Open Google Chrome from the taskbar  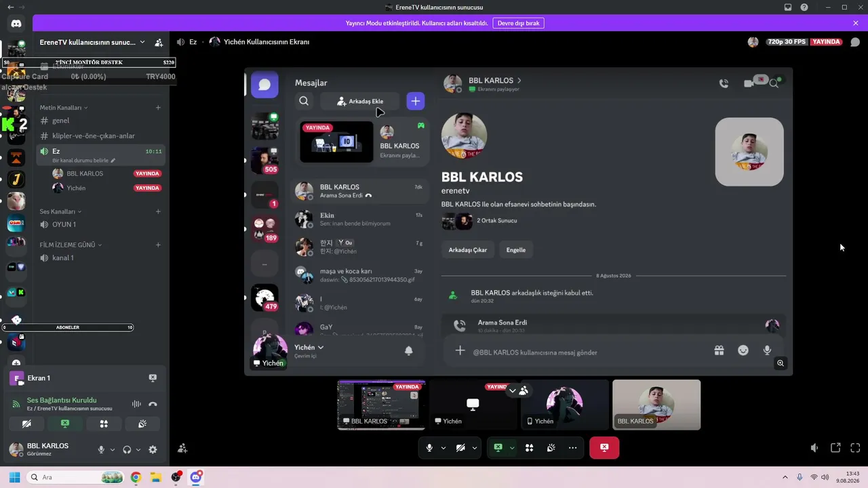136,477
